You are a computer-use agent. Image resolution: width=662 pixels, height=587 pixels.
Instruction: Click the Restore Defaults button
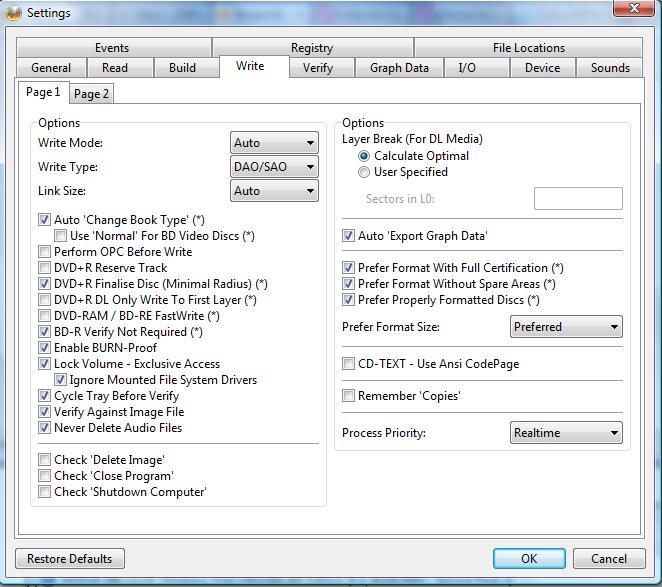70,559
